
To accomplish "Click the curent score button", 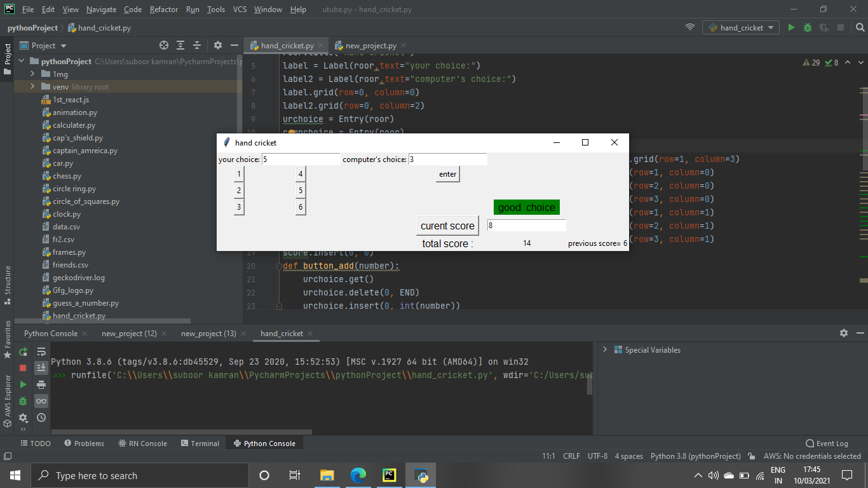I will 447,226.
